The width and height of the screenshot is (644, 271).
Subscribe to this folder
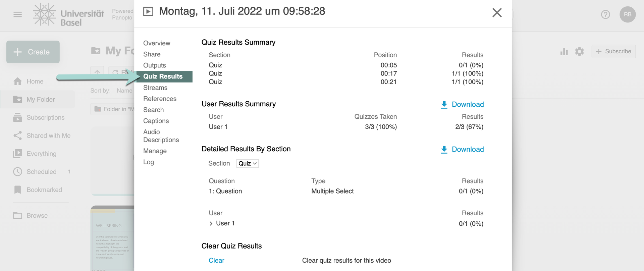coord(613,52)
